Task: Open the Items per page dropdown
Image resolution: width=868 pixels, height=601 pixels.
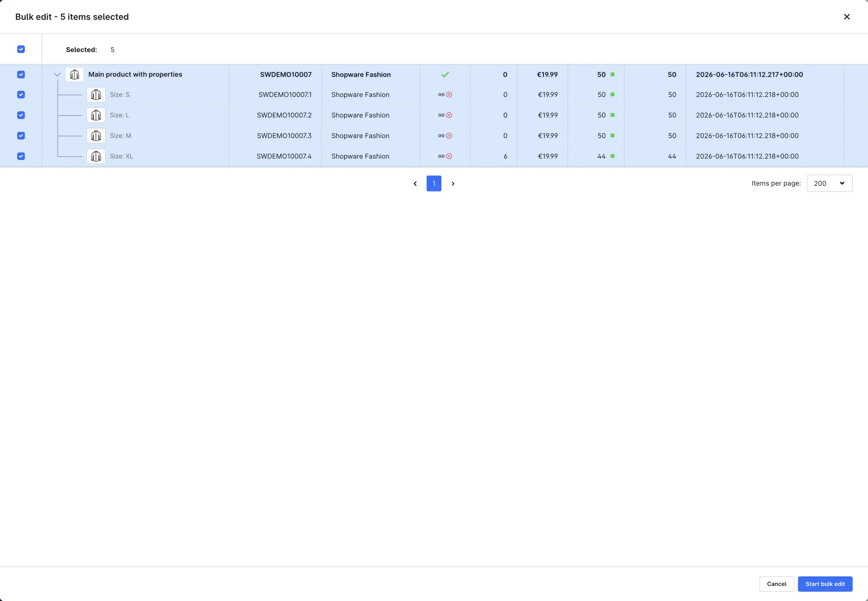Action: coord(829,183)
